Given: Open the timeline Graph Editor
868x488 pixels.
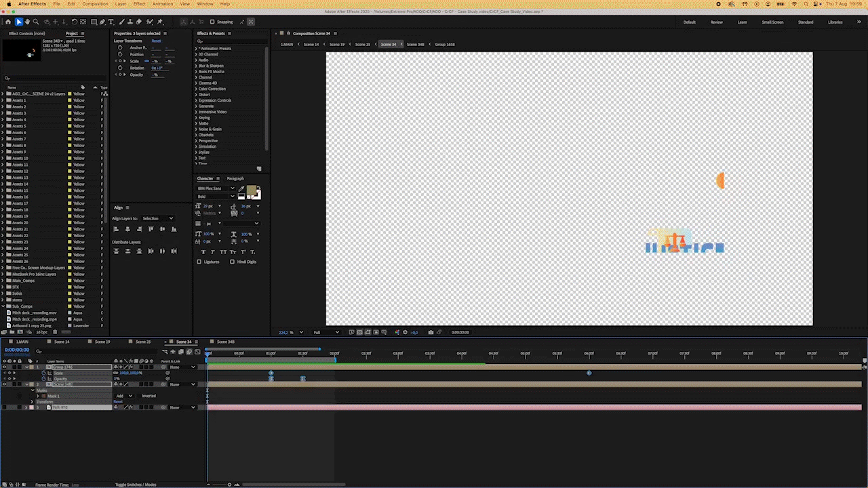Looking at the screenshot, I should point(197,352).
